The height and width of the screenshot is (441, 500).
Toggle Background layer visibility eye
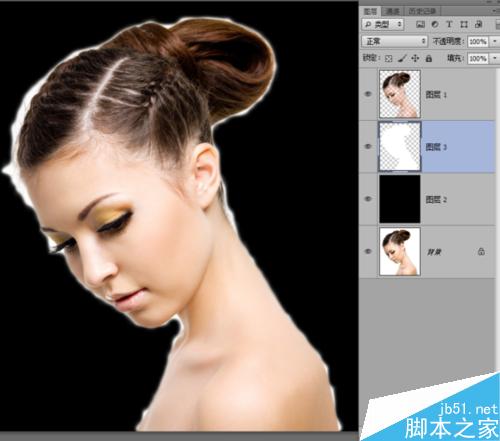pos(368,251)
